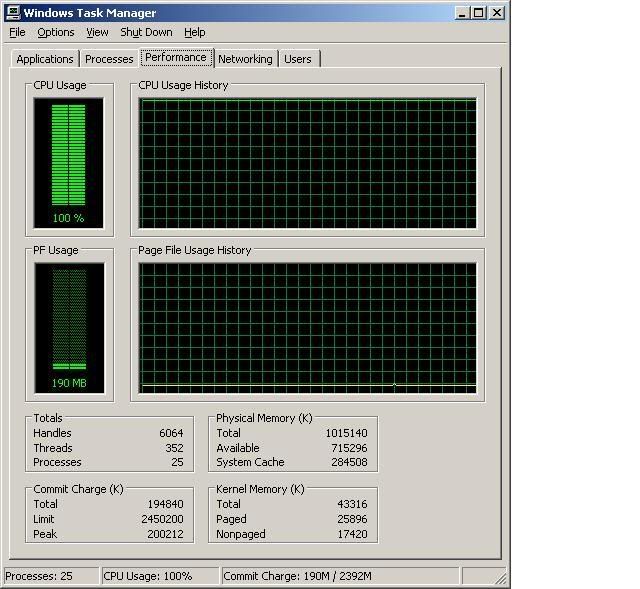Minimize the Task Manager window
Image resolution: width=640 pixels, height=589 pixels.
(462, 13)
